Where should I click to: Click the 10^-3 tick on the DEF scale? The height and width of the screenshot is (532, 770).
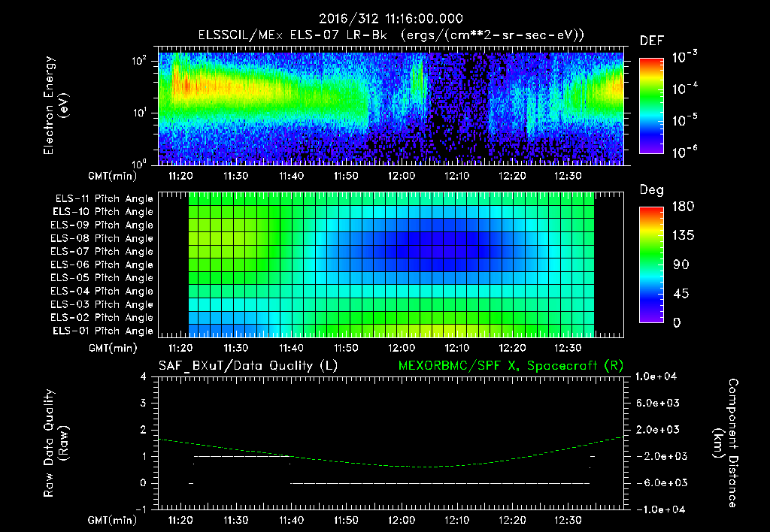coord(684,56)
